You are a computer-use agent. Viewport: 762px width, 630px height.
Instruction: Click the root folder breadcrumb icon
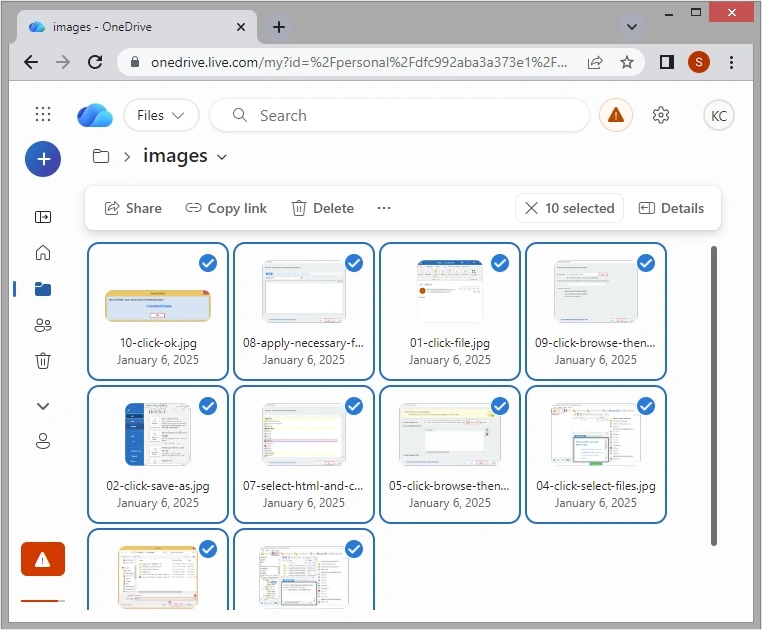point(101,156)
